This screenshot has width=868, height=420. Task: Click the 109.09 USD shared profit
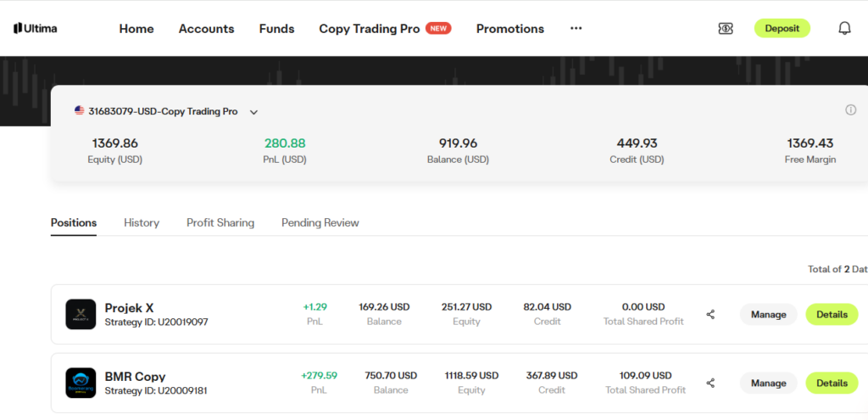645,376
